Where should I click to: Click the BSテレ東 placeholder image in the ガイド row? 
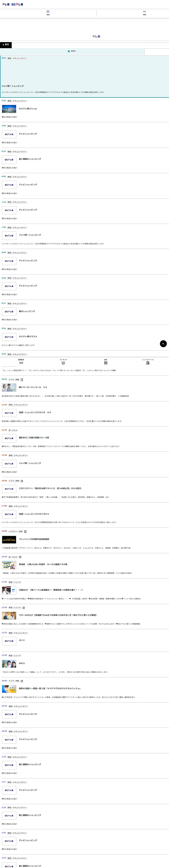(x=9, y=641)
